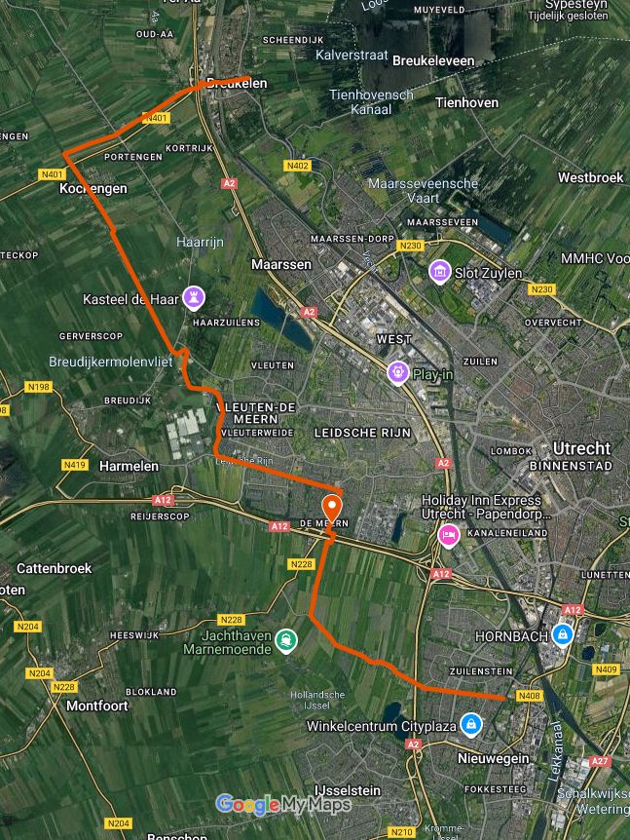The height and width of the screenshot is (840, 630).
Task: Click the Play-in attraction marker
Action: (397, 373)
